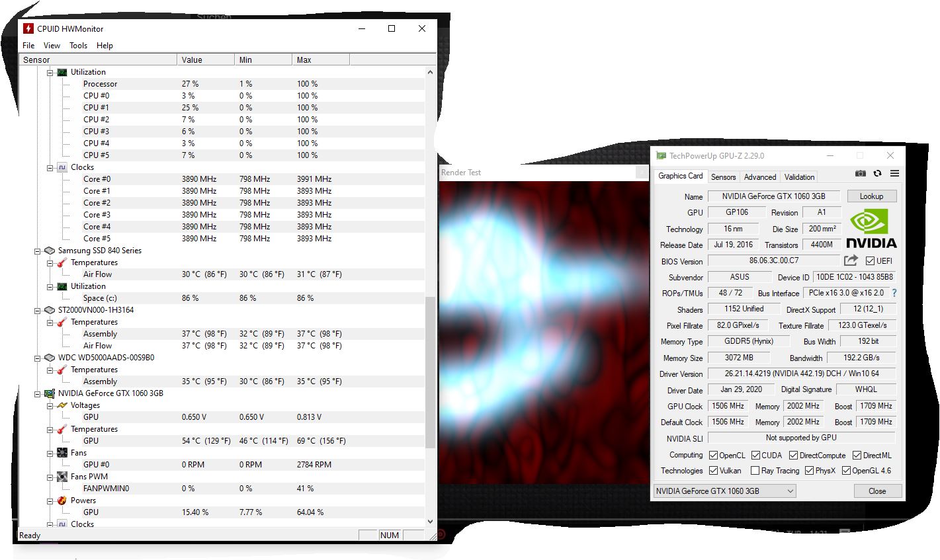Click the WDC drive Temperatures thermometer icon
Screen dimensions: 940x560
tap(62, 370)
